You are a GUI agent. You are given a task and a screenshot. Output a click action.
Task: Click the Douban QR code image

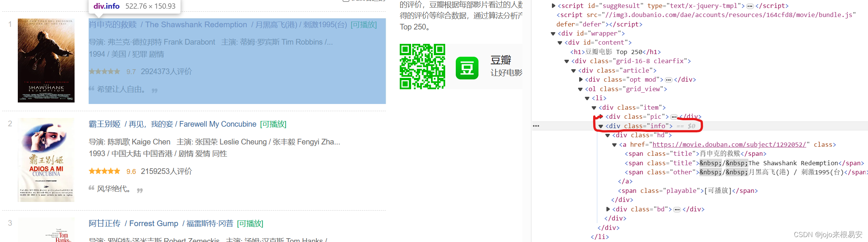(x=422, y=67)
